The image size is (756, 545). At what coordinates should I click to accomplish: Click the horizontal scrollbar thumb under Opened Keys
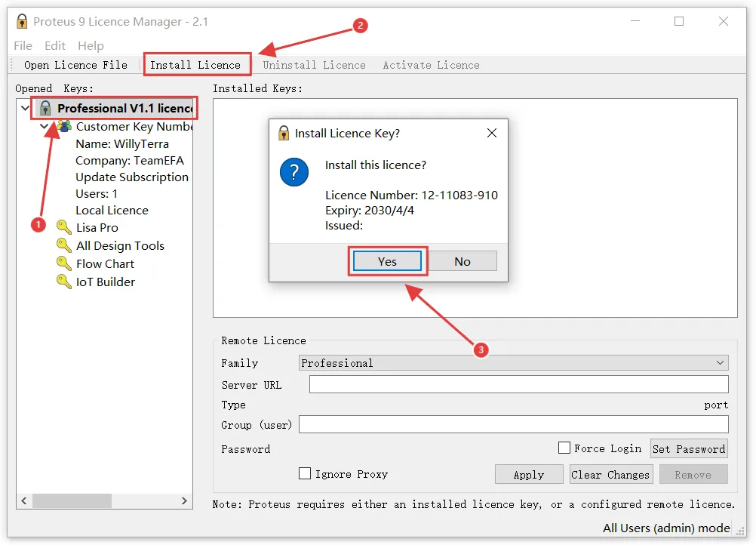coord(72,500)
